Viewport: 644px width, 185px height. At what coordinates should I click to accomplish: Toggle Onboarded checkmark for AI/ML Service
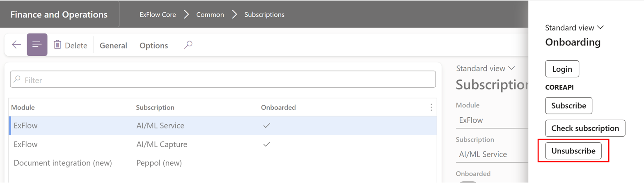tap(266, 126)
